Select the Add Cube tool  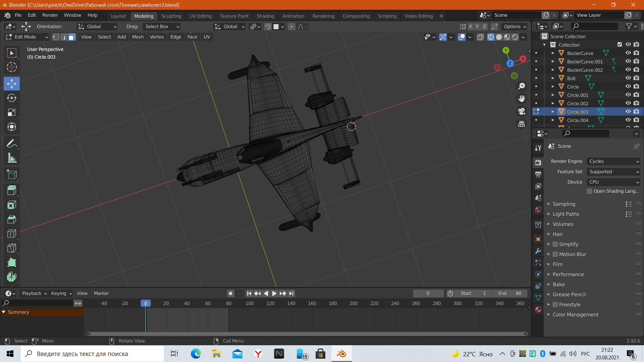[12, 175]
